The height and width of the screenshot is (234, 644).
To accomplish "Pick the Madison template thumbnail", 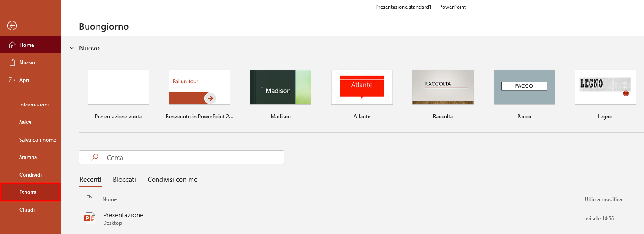I will 281,87.
